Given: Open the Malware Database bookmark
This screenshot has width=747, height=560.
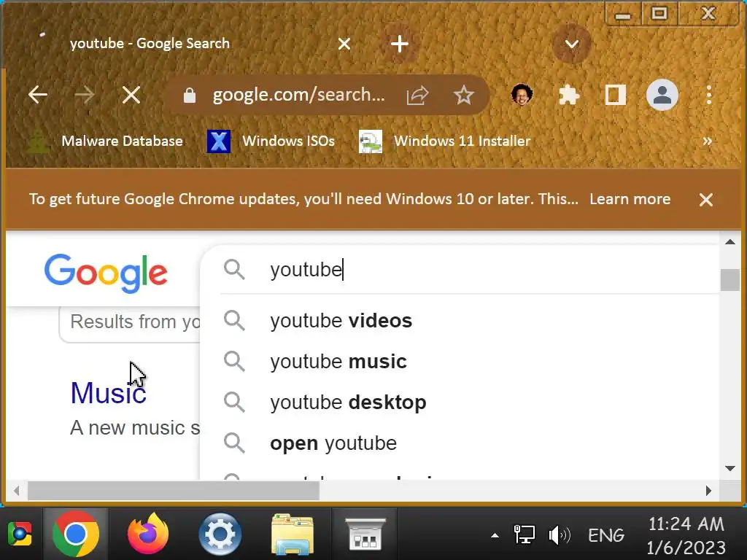Looking at the screenshot, I should click(107, 141).
